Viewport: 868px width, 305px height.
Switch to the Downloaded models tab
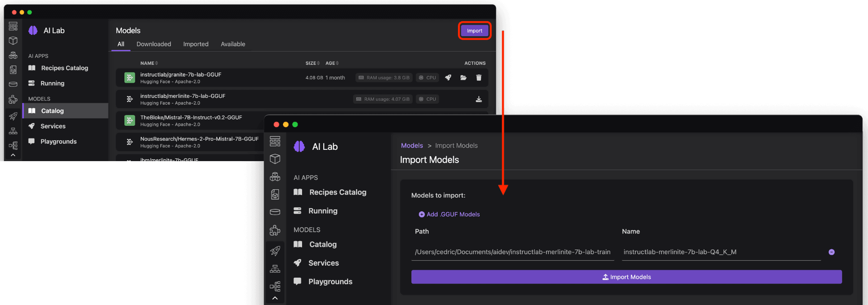click(154, 44)
